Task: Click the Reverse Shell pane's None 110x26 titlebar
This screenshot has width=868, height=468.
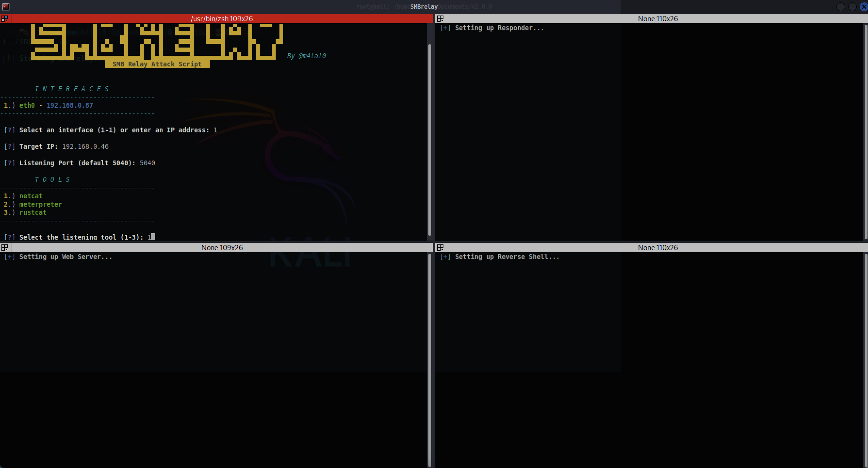Action: tap(657, 248)
